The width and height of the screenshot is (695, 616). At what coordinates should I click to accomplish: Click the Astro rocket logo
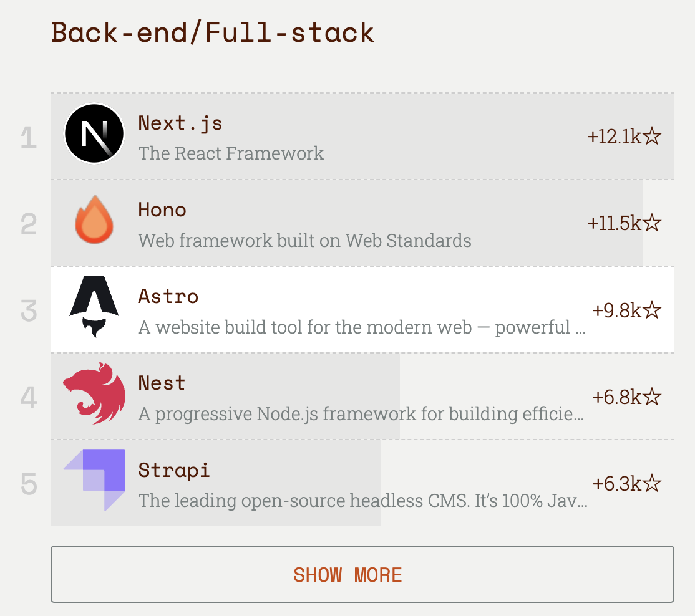[94, 307]
